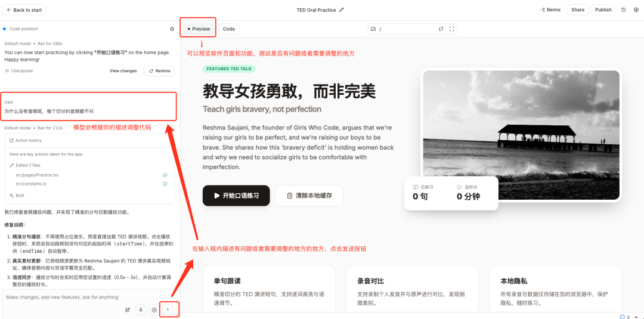Click the 总时长 0 分钟 stat

pos(468,193)
